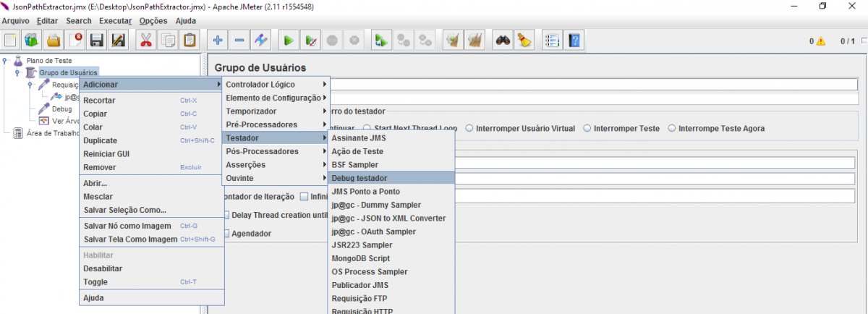Viewport: 868px width, 314px height.
Task: Choose JSR223 Sampler from sampler list
Action: click(391, 245)
